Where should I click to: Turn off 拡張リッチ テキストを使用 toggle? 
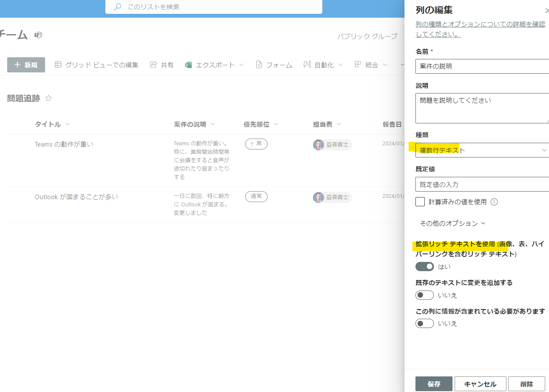[x=425, y=267]
